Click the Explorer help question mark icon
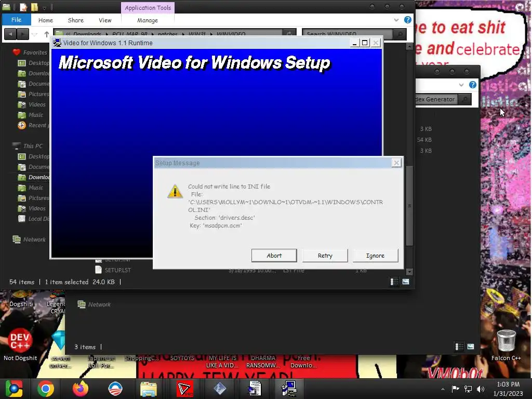 pyautogui.click(x=407, y=20)
